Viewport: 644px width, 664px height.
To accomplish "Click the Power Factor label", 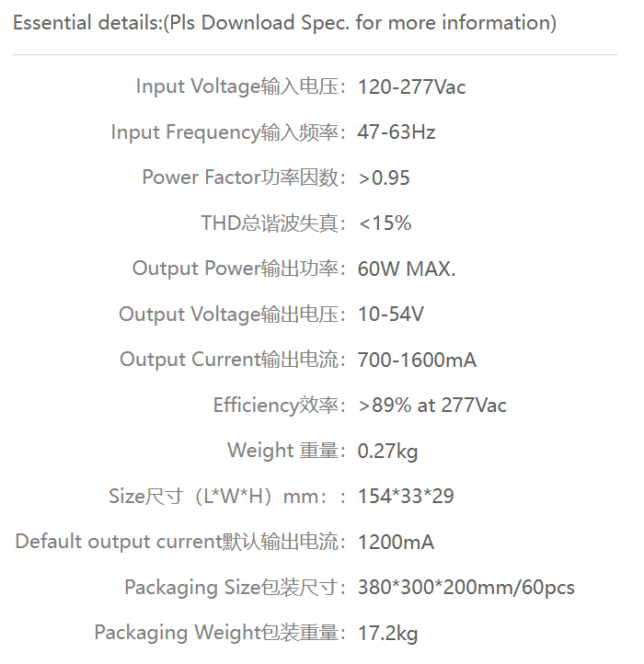I will (244, 177).
